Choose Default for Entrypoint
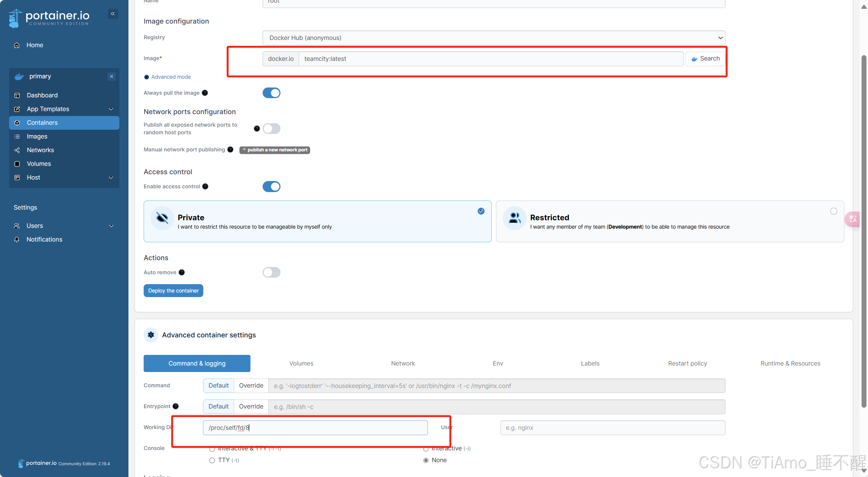This screenshot has height=477, width=868. point(219,407)
